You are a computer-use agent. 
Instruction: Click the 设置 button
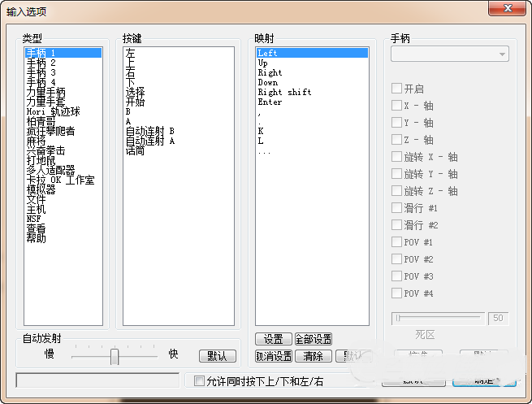coord(273,339)
